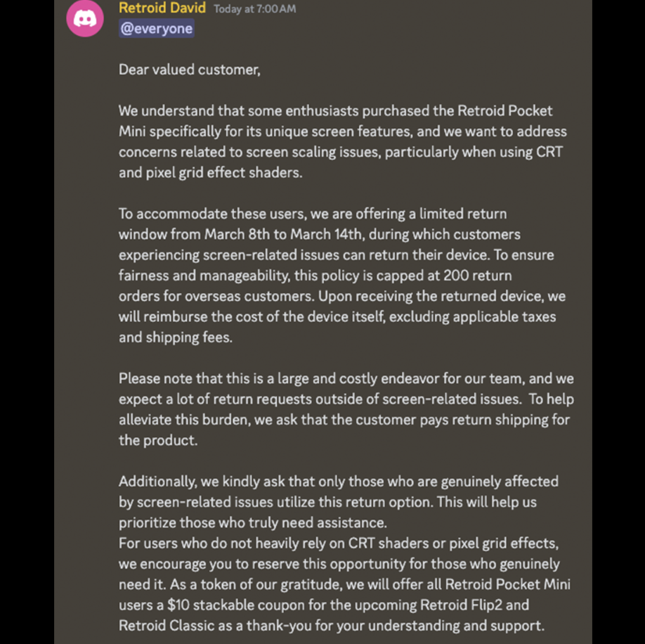Click the @everyone mention tag
645x644 pixels.
pyautogui.click(x=156, y=28)
